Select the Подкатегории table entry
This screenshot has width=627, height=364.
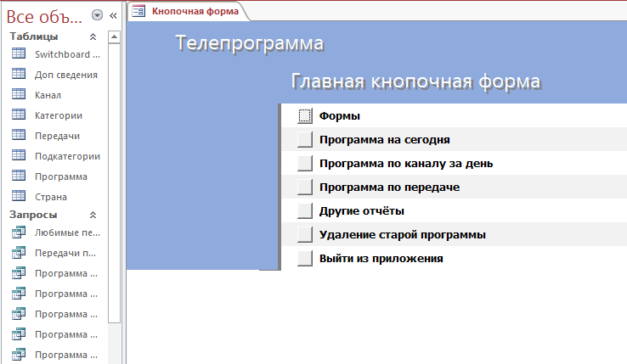[x=67, y=156]
